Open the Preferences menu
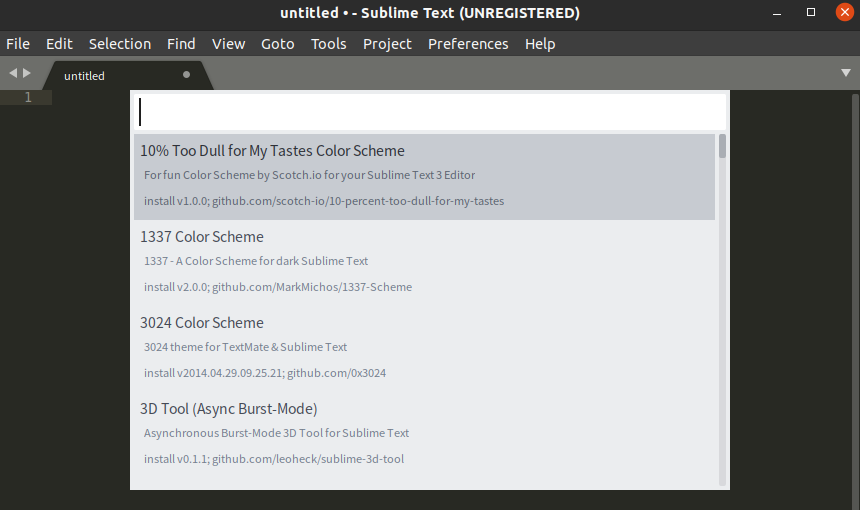This screenshot has width=860, height=510. tap(468, 44)
